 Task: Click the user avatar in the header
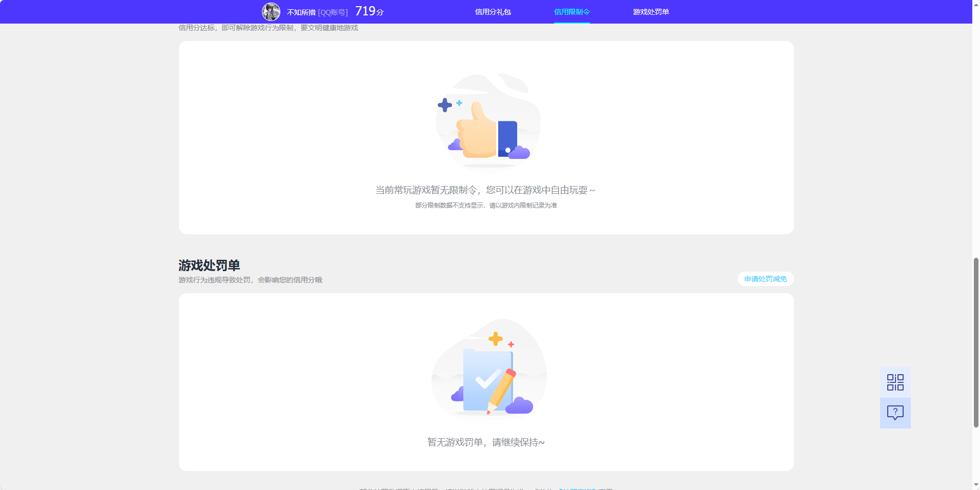pyautogui.click(x=271, y=12)
